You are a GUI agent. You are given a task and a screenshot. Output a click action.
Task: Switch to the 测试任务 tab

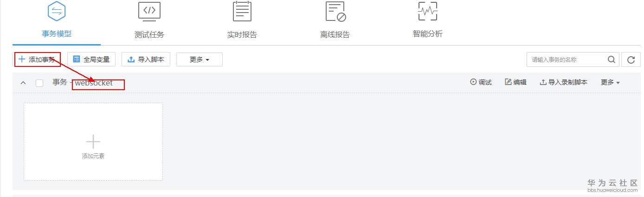pyautogui.click(x=149, y=34)
